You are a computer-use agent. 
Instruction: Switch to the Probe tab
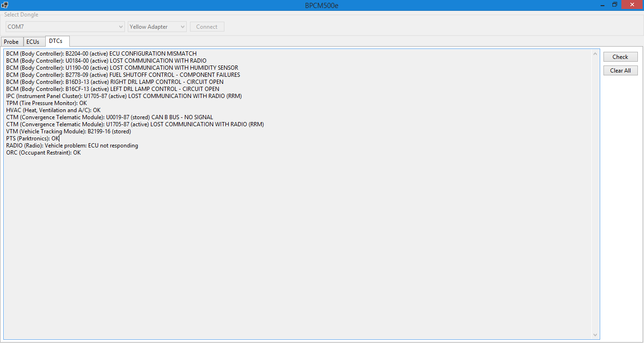pyautogui.click(x=11, y=42)
